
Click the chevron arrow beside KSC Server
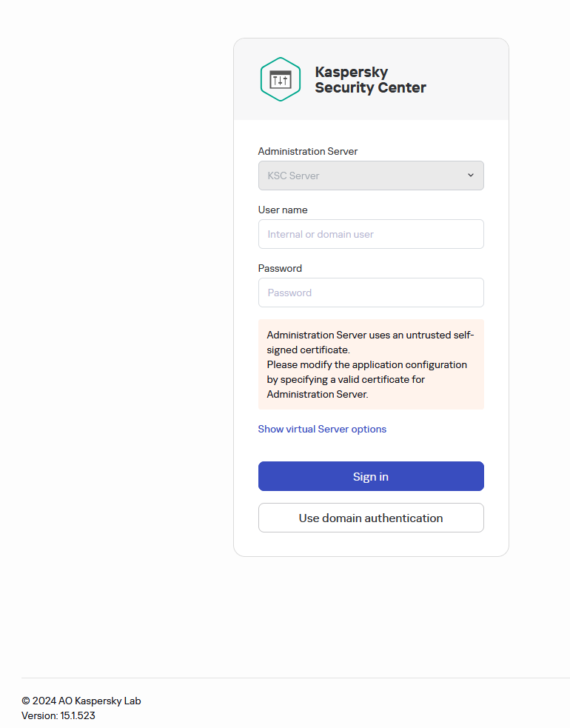(x=470, y=176)
